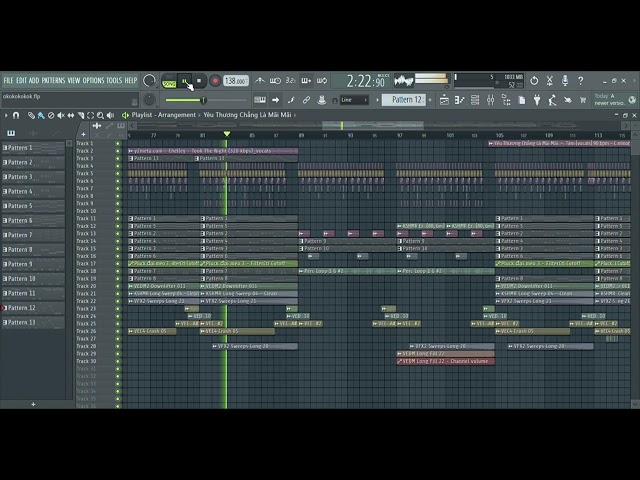
Task: Mute Track 5 using its green light
Action: coord(118,173)
